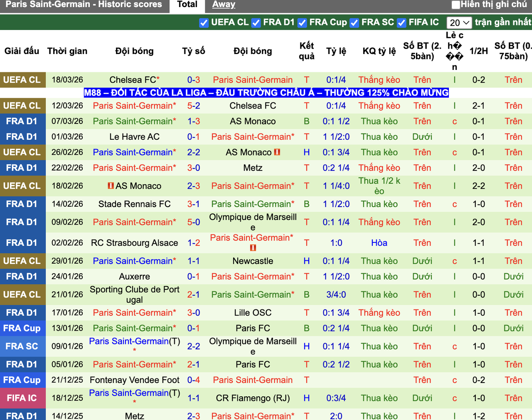Uncheck the FIFA IC filter checkbox
Viewport: 532px width, 420px height.
(401, 23)
